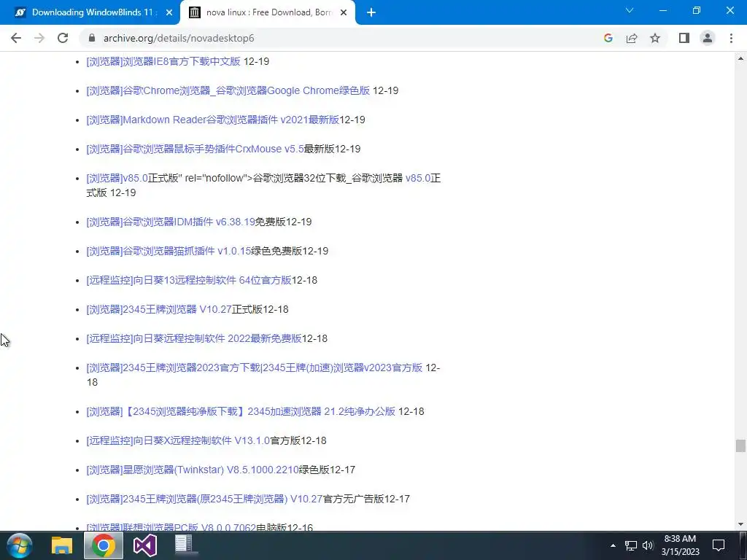Image resolution: width=747 pixels, height=560 pixels.
Task: Launch Visual Studio from taskbar
Action: click(145, 545)
